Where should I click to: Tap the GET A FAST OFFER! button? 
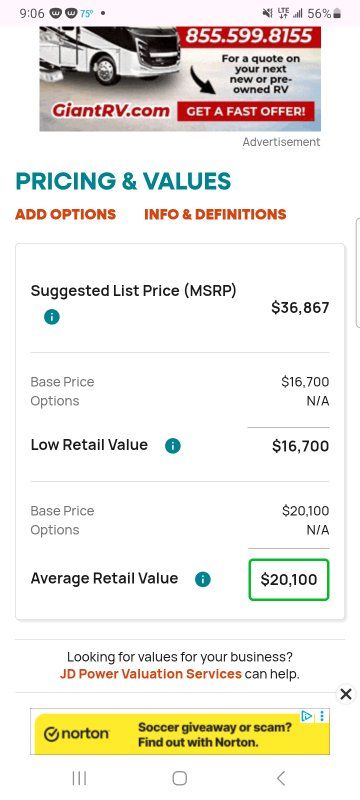click(246, 111)
